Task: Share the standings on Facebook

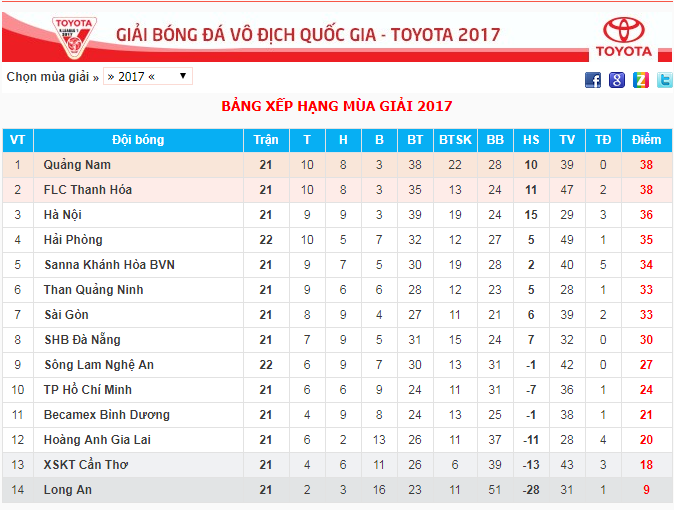Action: (593, 80)
